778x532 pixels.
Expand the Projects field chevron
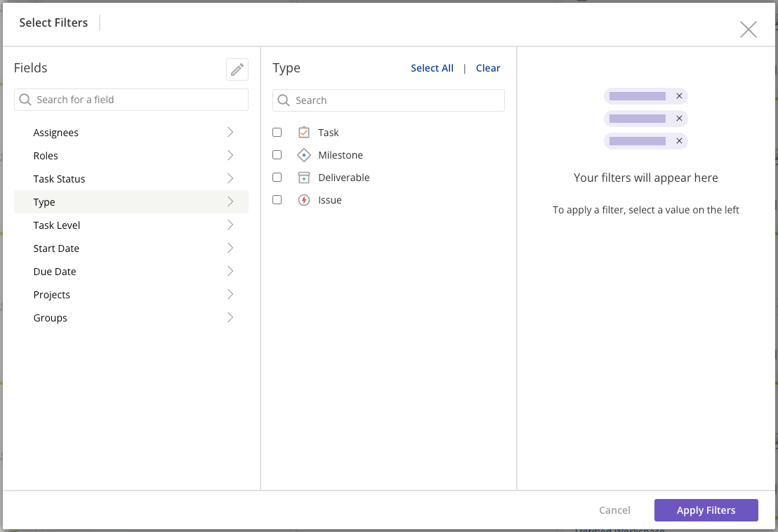tap(230, 295)
